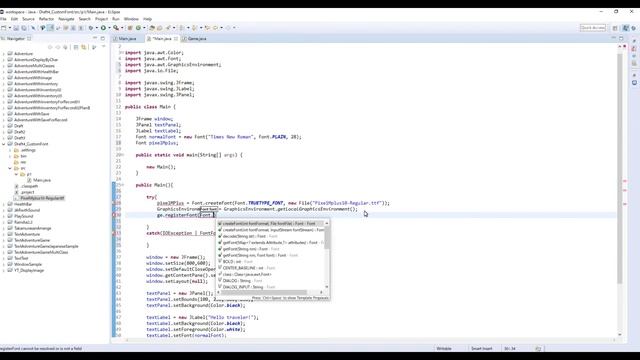Select the TextAdventureGame project
The height and width of the screenshot is (360, 640).
tap(32, 240)
